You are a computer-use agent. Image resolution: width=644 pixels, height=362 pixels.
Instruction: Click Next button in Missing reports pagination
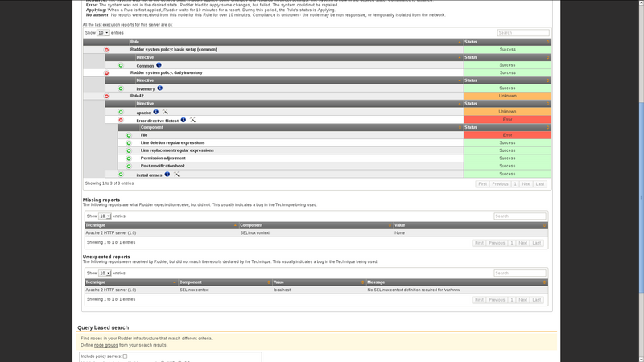click(522, 243)
